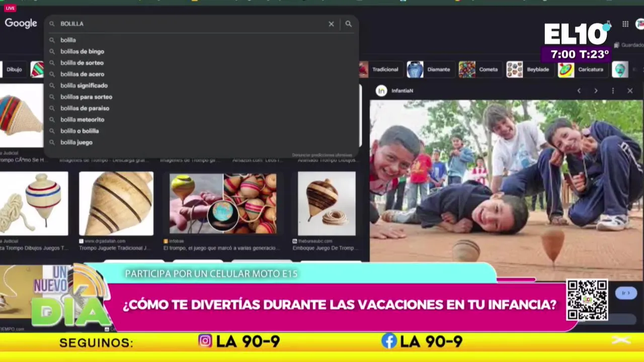Click the blue 'Ir' visit button
The width and height of the screenshot is (644, 362).
(626, 293)
